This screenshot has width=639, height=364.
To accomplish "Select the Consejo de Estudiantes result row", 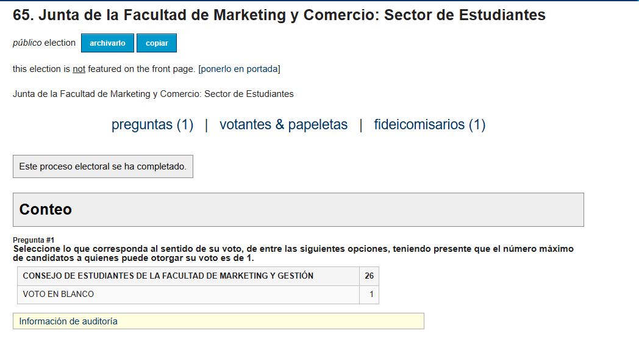I will click(x=198, y=276).
